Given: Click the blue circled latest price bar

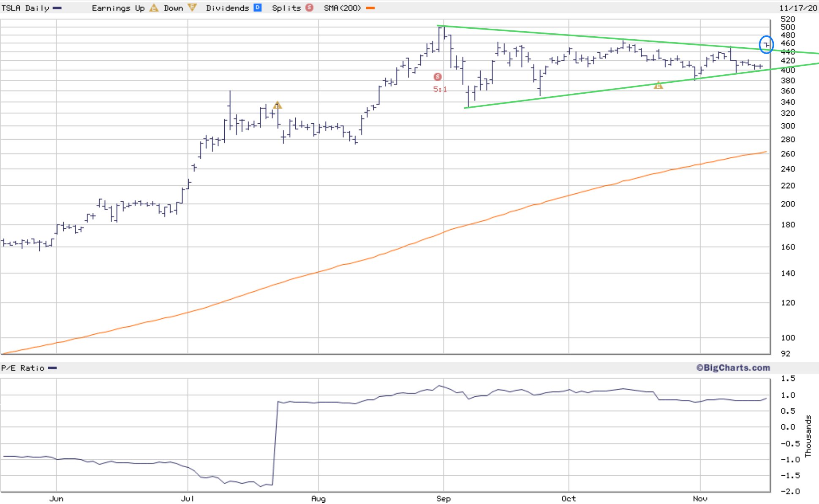Looking at the screenshot, I should click(766, 45).
